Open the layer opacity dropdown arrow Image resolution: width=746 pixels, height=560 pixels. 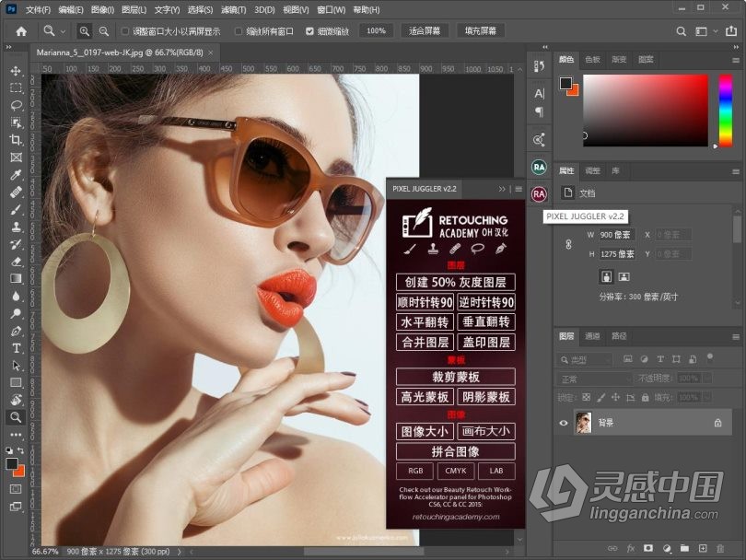(x=707, y=379)
